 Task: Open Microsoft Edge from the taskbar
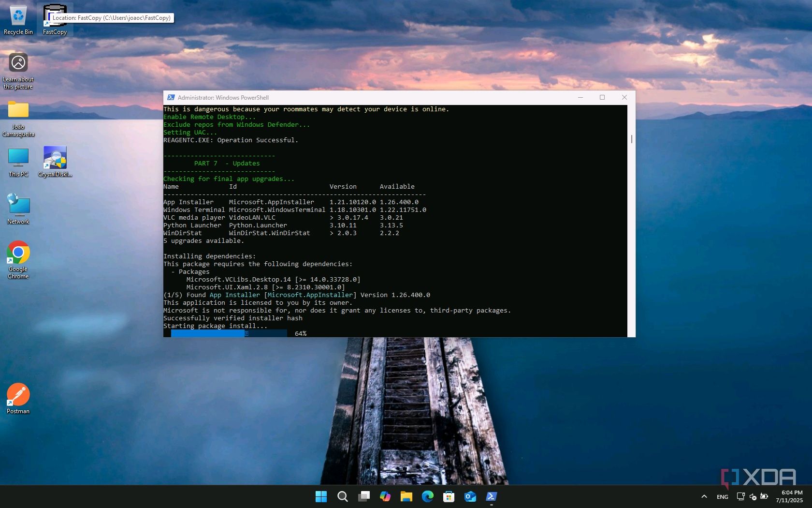(428, 496)
